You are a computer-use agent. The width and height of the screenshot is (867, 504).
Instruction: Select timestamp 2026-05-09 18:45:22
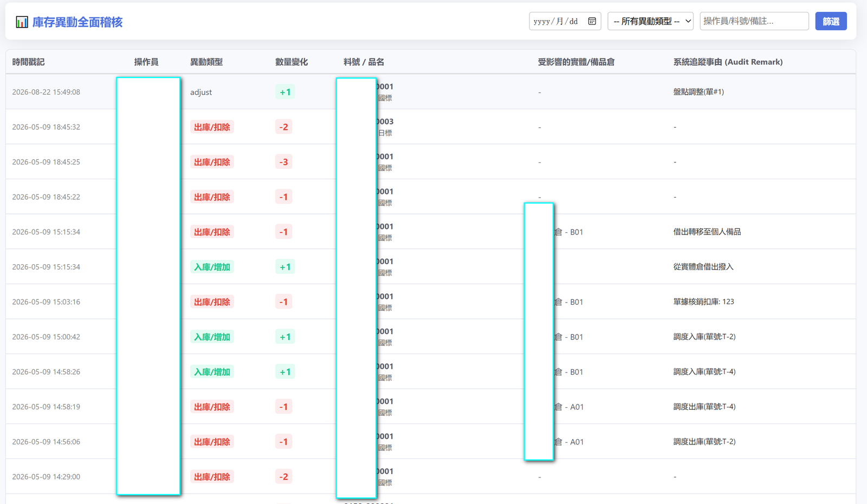click(46, 197)
